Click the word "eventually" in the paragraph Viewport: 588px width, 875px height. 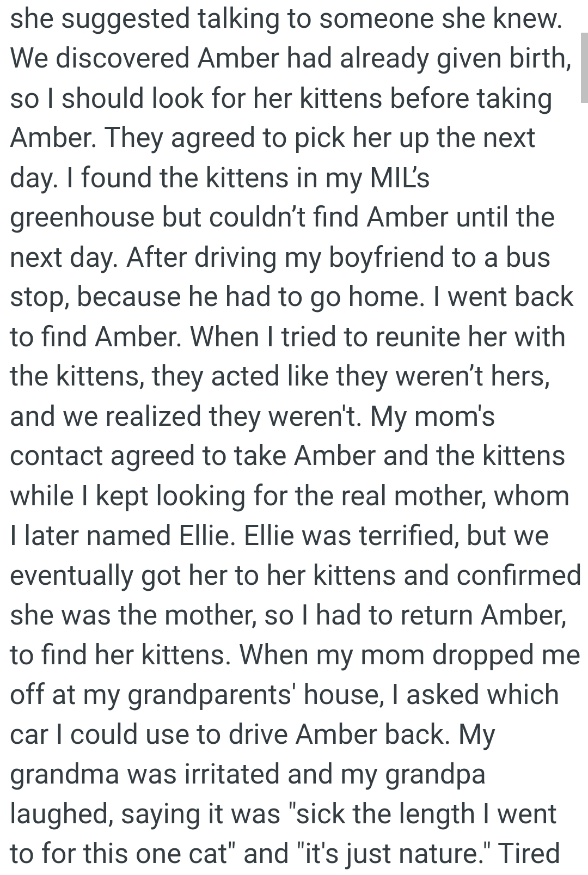tap(71, 576)
